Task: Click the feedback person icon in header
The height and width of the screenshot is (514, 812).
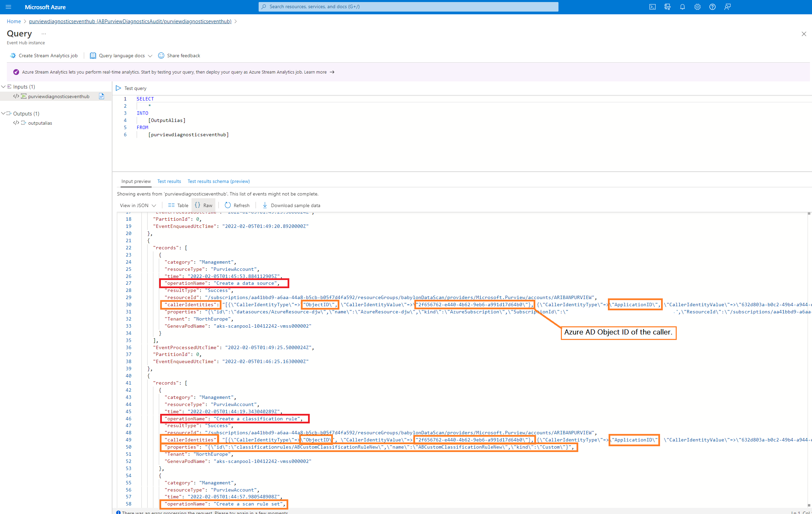Action: (x=727, y=7)
